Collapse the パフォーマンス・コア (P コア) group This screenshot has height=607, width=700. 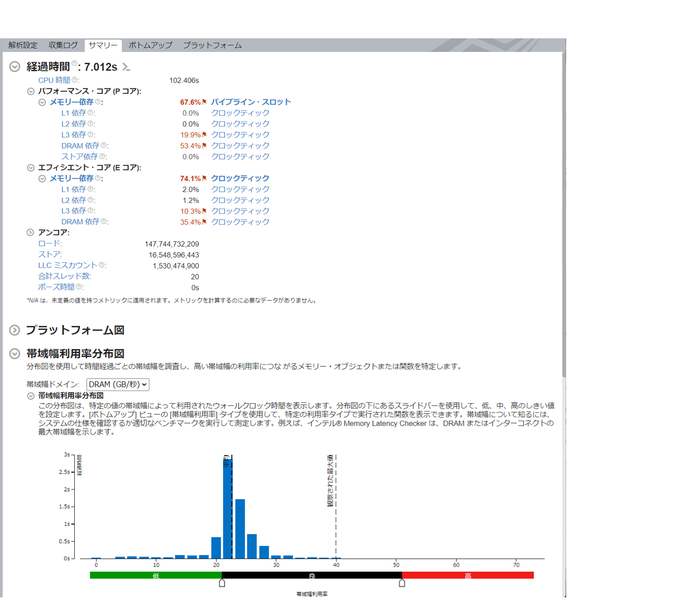pyautogui.click(x=31, y=91)
